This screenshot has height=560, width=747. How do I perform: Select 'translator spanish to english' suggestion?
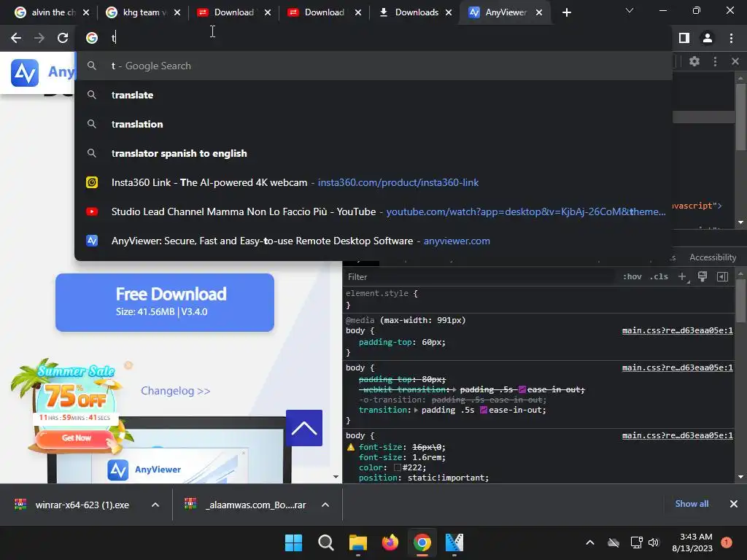tap(373, 153)
